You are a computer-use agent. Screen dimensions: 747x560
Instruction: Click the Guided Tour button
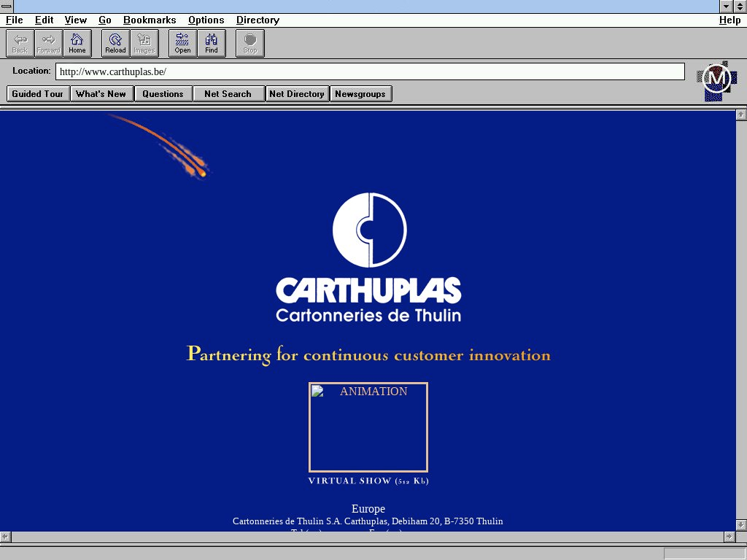point(38,94)
